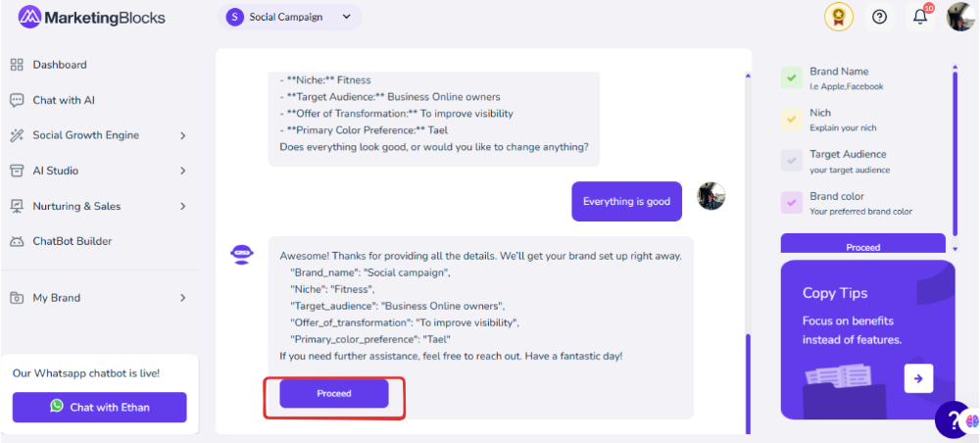Expand the Social Growth Engine menu
The image size is (980, 443).
click(99, 135)
